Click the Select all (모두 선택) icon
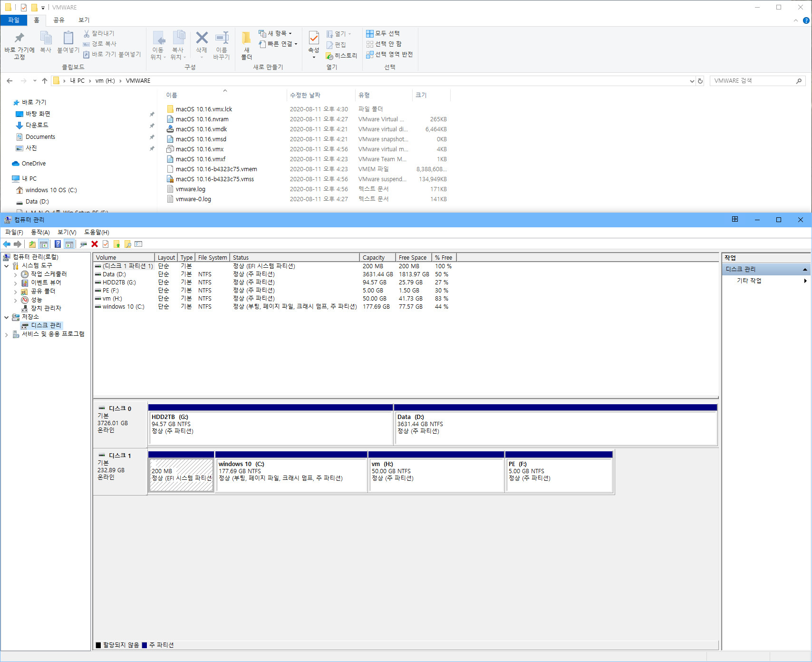Screen dimensions: 812x662 (x=369, y=34)
